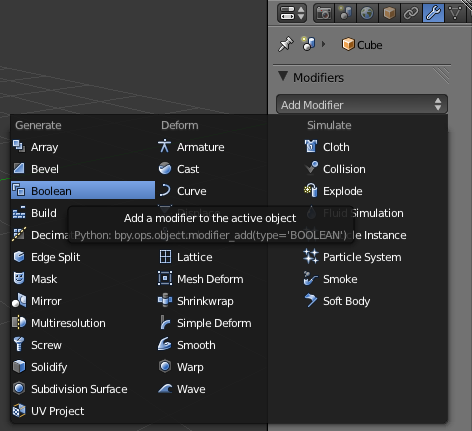Click the Subdivision Surface icon
This screenshot has height=431, width=472.
click(x=19, y=389)
